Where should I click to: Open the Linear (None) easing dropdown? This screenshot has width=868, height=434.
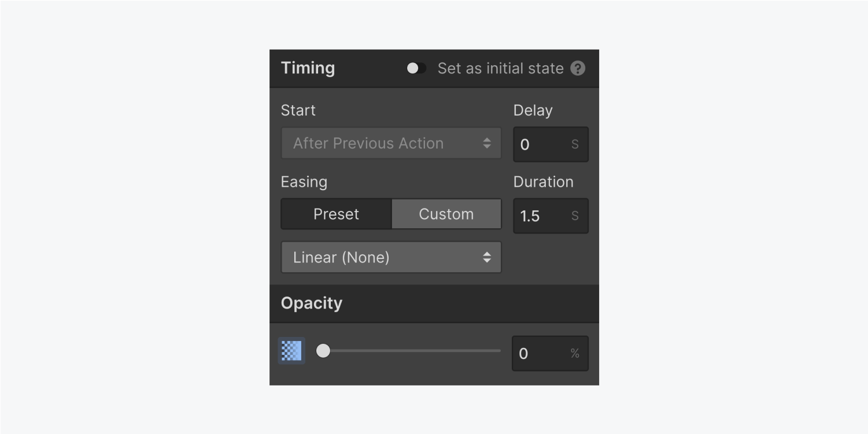390,257
